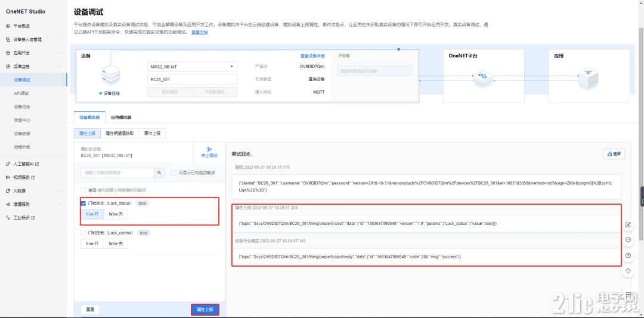Select true-开 for Lock_status
Screen dimensions: 644x318
pyautogui.click(x=92, y=214)
